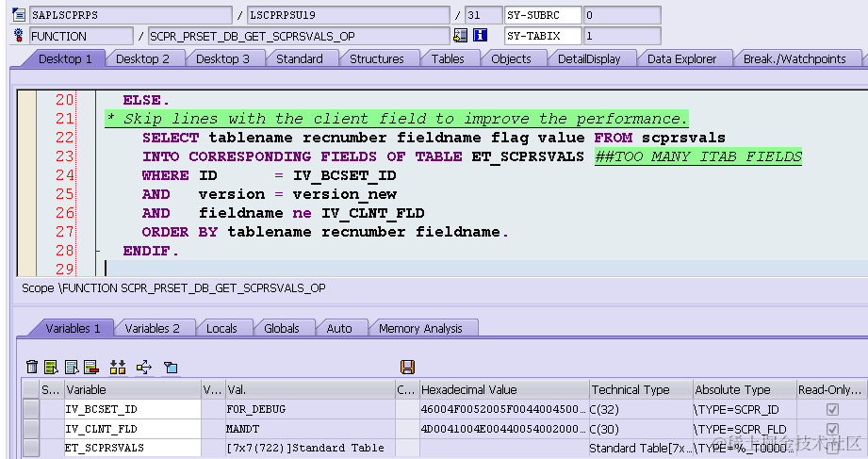Open the Break./Watchpoints tab

pyautogui.click(x=794, y=58)
